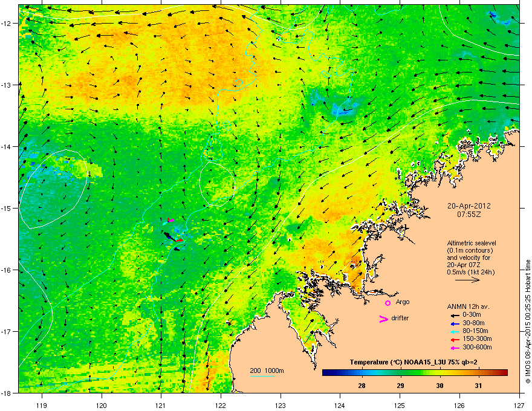Click the '300-600m' depth label

pyautogui.click(x=477, y=348)
